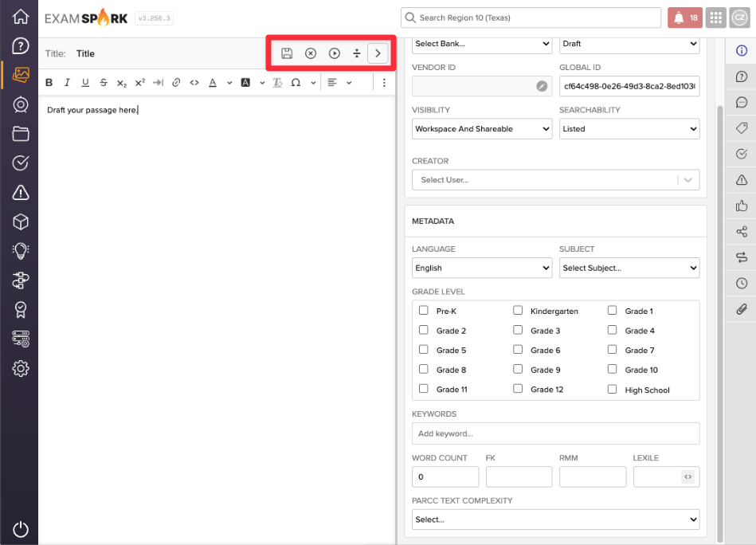Image resolution: width=756 pixels, height=545 pixels.
Task: Click the award ribbon sidebar icon
Action: tap(20, 310)
